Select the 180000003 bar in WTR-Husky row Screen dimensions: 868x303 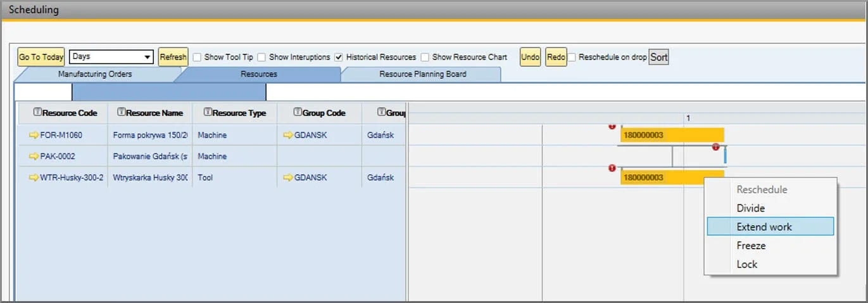tap(672, 177)
